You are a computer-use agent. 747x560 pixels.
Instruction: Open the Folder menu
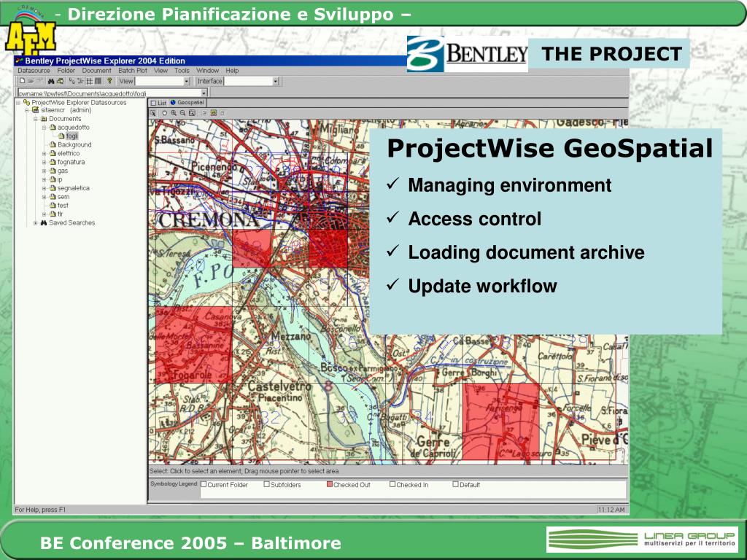point(66,71)
